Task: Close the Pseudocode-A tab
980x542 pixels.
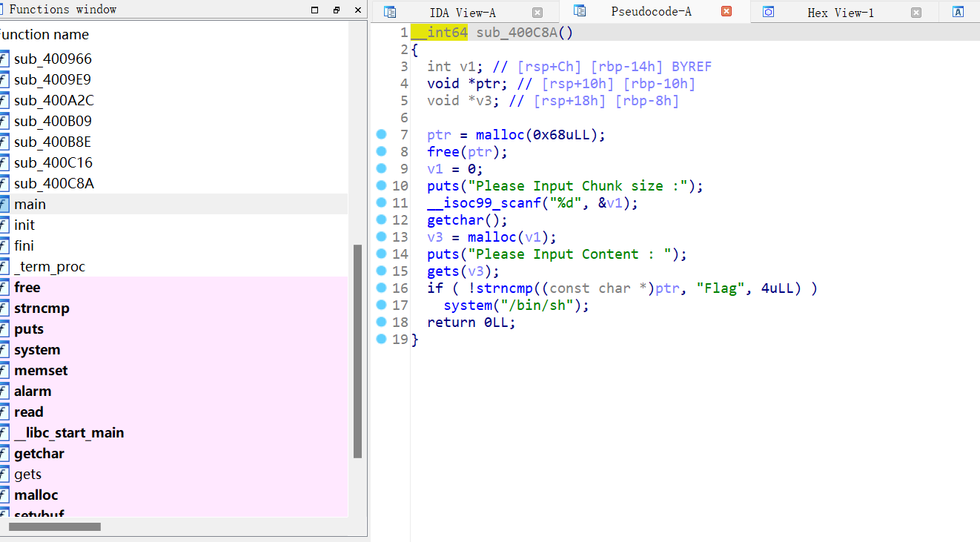Action: (726, 11)
